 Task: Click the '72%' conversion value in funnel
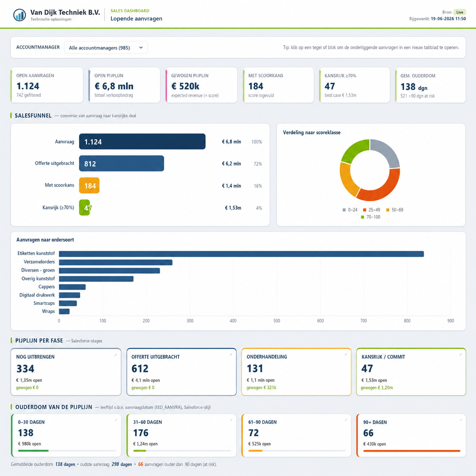(258, 164)
